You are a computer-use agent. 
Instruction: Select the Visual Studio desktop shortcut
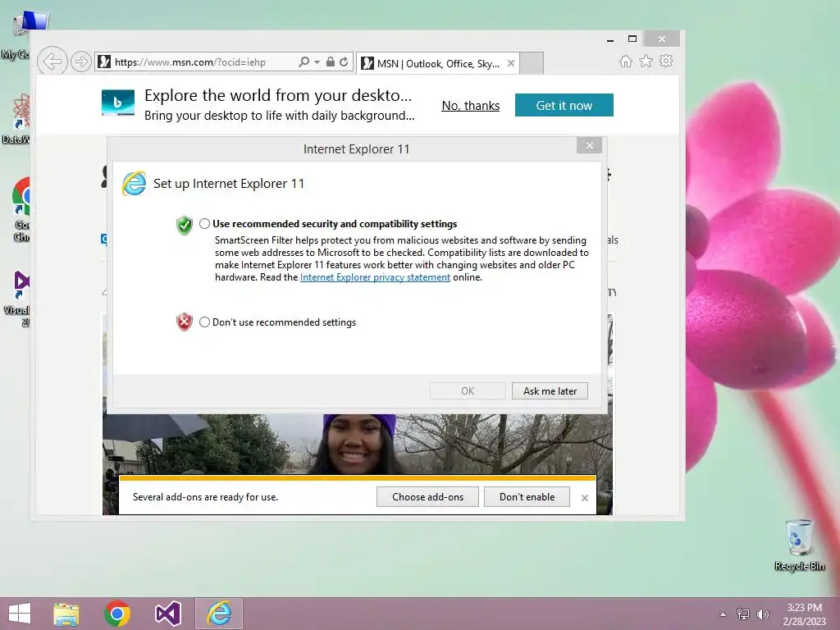click(x=20, y=299)
